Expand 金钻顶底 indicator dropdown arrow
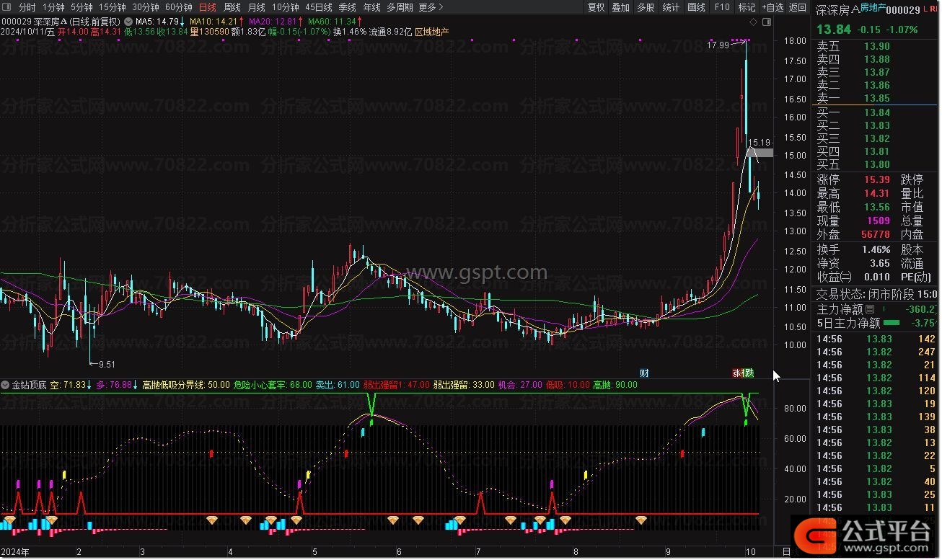 coord(6,385)
